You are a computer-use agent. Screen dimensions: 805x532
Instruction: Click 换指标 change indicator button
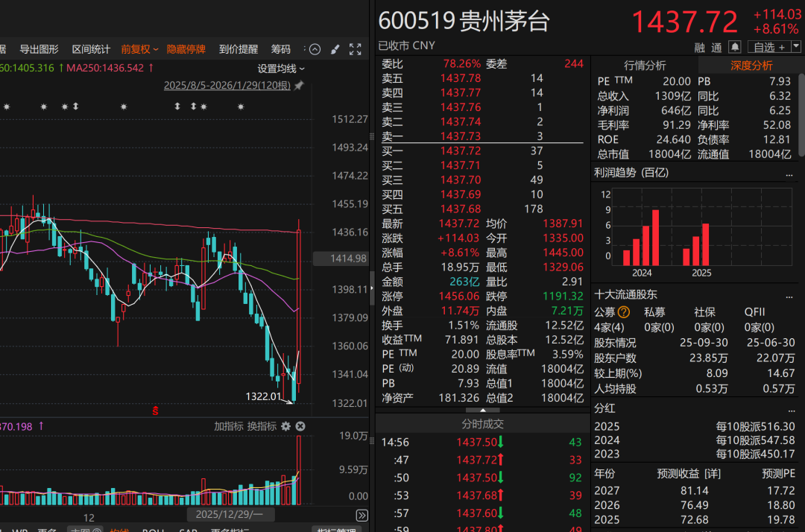[x=262, y=426]
